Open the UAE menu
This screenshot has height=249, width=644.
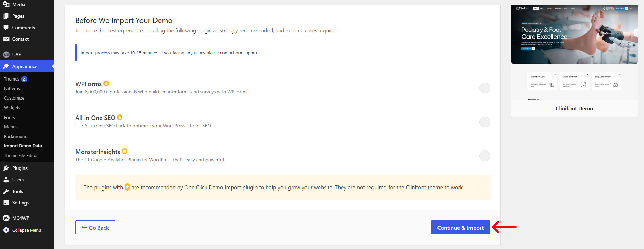pos(27,55)
